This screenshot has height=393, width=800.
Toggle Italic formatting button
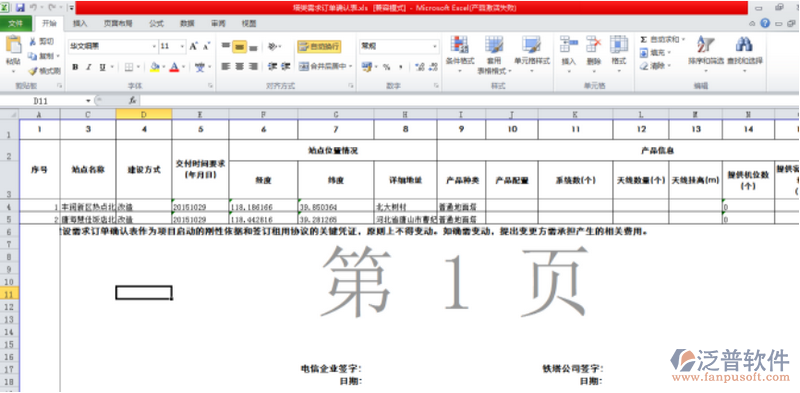click(88, 67)
